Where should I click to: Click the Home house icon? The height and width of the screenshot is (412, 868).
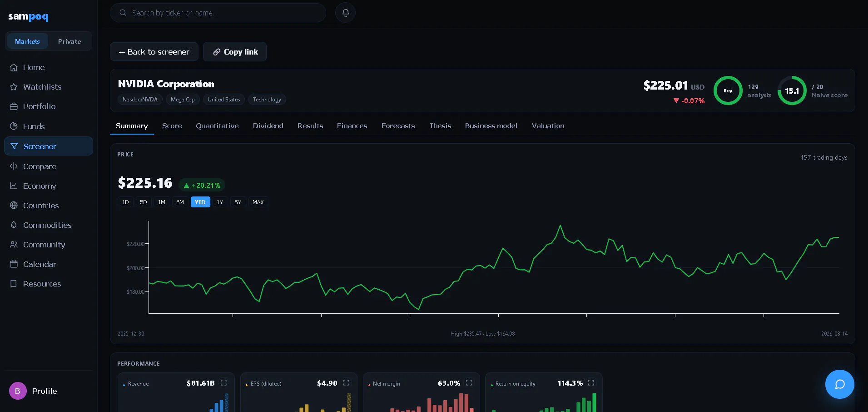click(x=14, y=67)
